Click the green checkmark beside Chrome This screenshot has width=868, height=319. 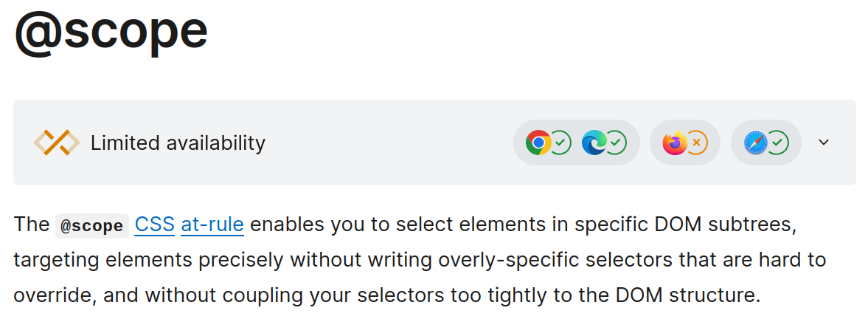coord(561,143)
